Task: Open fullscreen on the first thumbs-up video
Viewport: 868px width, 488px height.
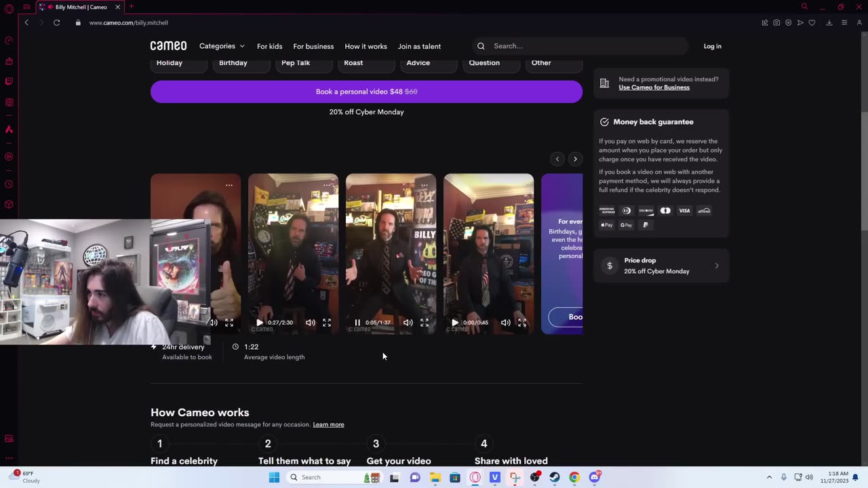Action: [229, 323]
